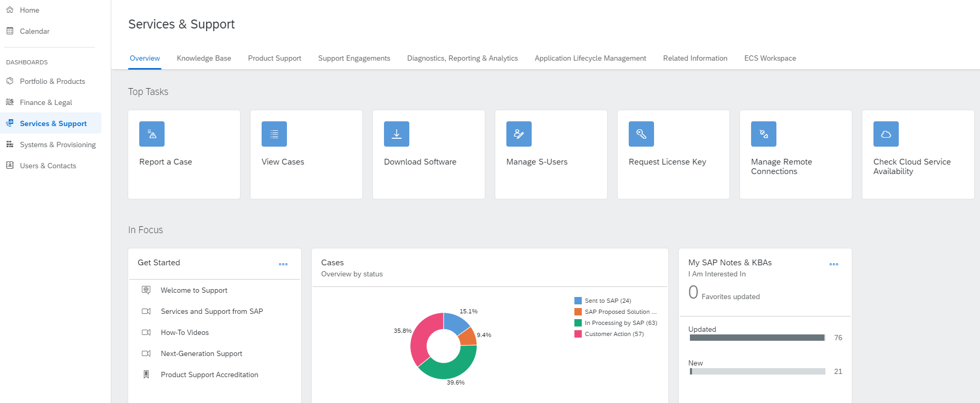Viewport: 980px width, 403px height.
Task: Open Finance & Legal dashboard
Action: (46, 102)
